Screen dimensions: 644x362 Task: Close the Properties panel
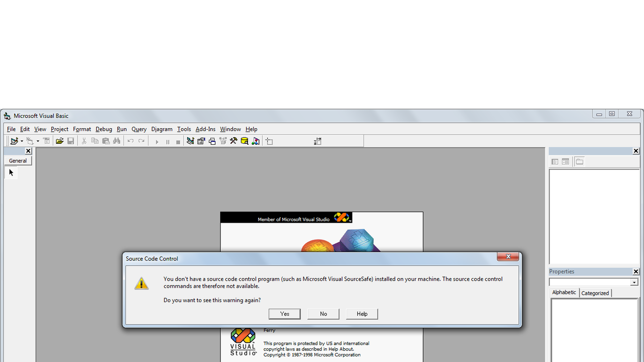pyautogui.click(x=636, y=271)
